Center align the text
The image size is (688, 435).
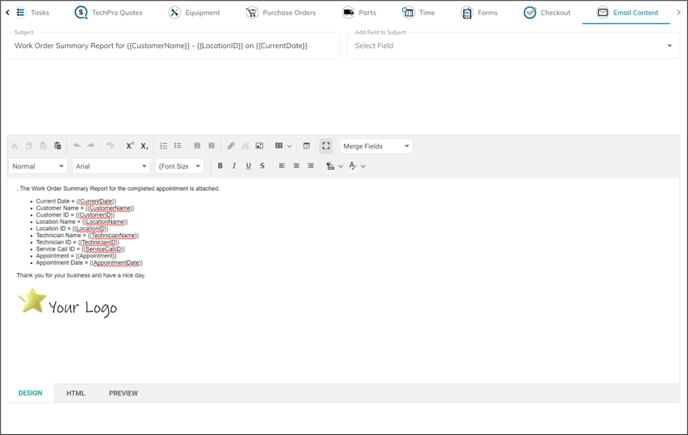(x=296, y=166)
